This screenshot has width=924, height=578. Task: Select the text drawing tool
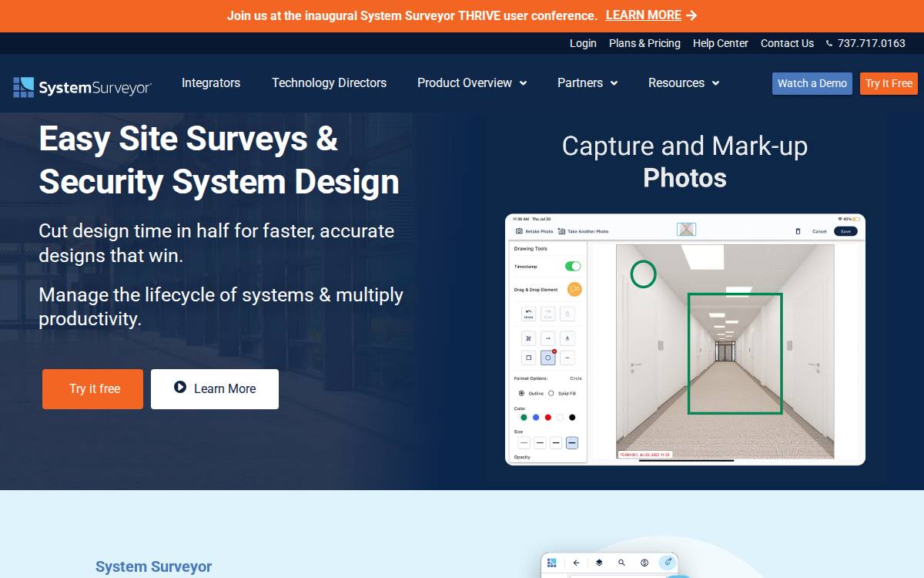(567, 338)
